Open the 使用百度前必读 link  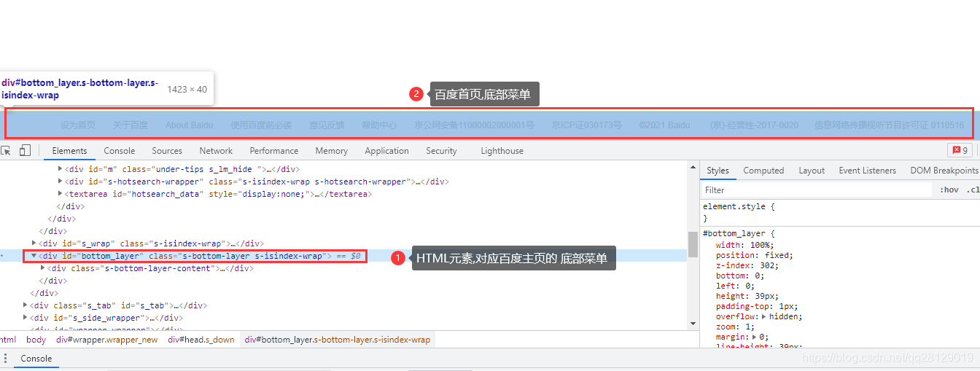tap(261, 125)
